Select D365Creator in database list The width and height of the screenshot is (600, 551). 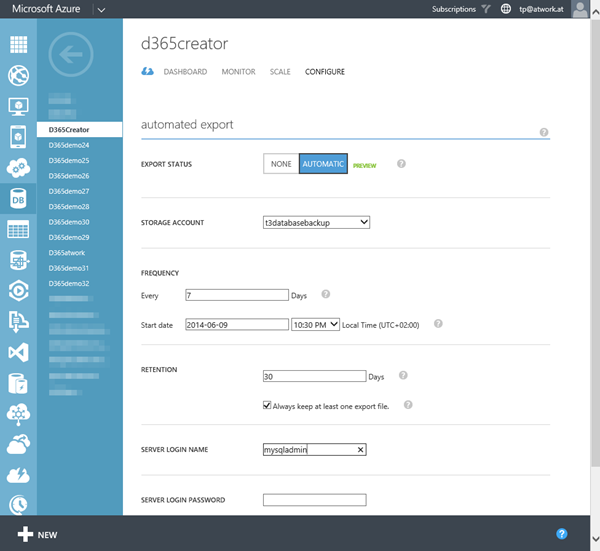[x=80, y=130]
